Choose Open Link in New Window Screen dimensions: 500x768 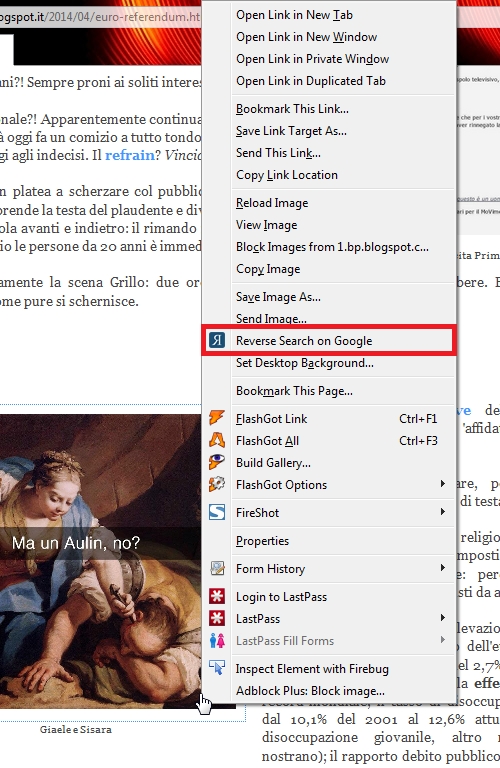click(329, 37)
